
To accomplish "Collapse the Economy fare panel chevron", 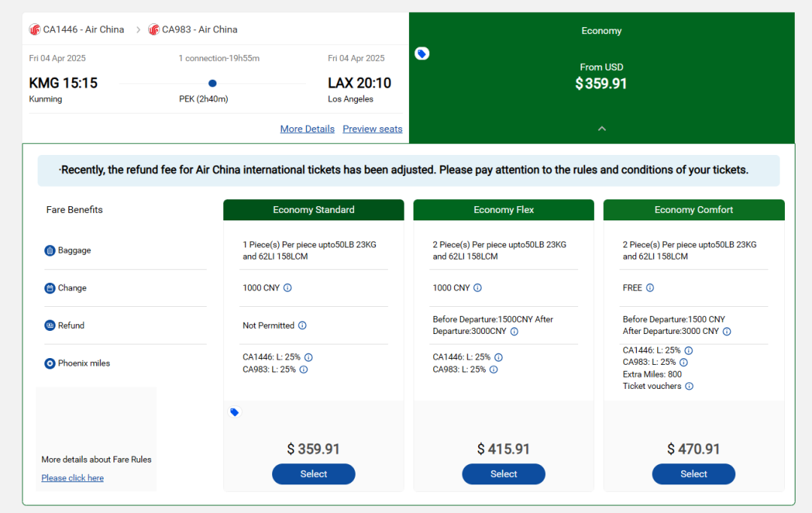I will pyautogui.click(x=601, y=129).
